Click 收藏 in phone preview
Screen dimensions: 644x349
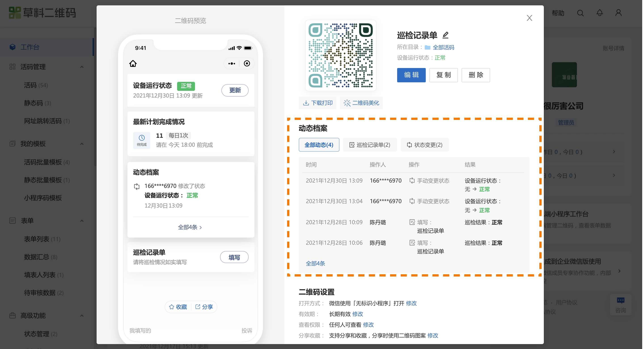click(x=178, y=307)
